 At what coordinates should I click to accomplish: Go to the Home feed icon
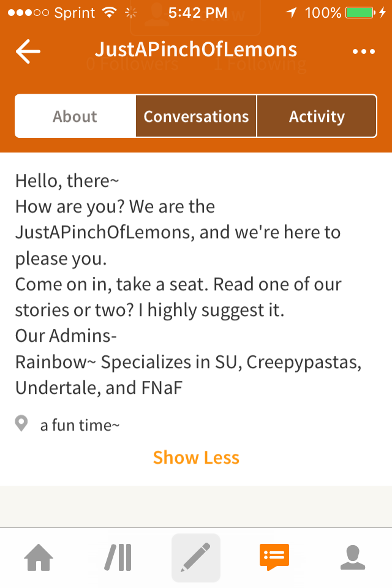[38, 557]
